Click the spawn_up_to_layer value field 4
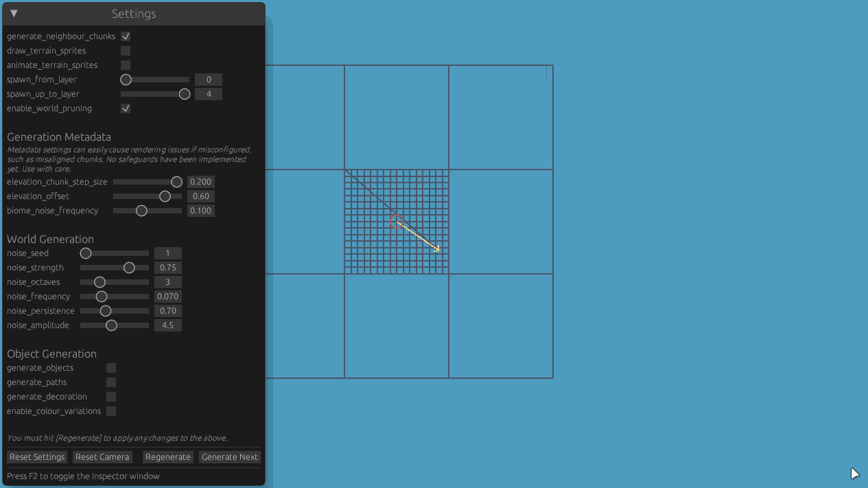The height and width of the screenshot is (488, 868). click(209, 94)
